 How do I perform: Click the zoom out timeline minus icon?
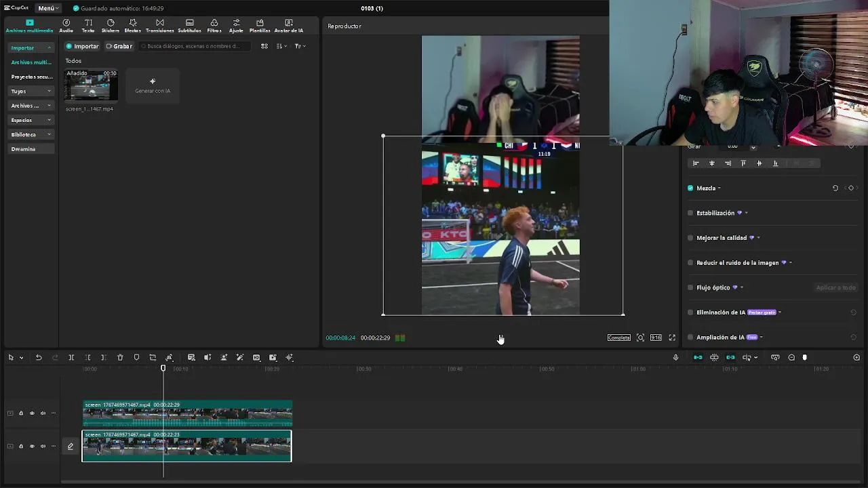pyautogui.click(x=791, y=357)
